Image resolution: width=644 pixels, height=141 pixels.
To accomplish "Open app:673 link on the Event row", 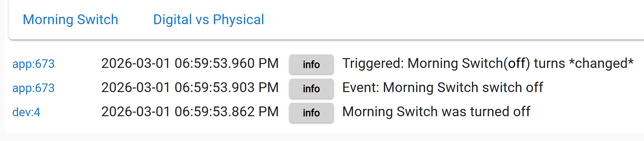I will [33, 88].
